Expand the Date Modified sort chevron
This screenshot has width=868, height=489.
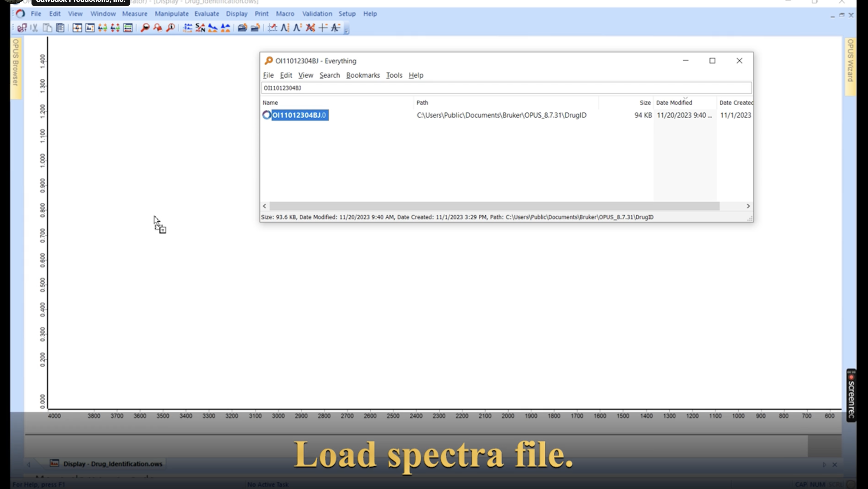686,97
